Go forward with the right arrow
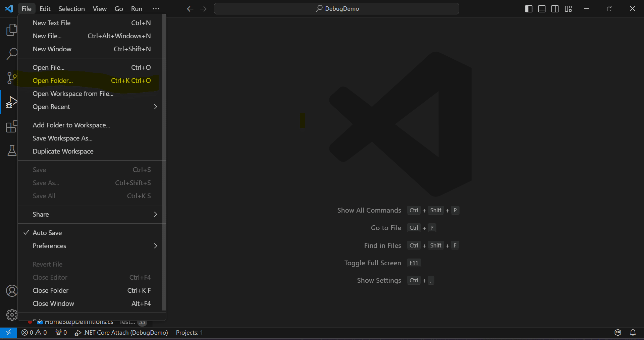 (203, 9)
